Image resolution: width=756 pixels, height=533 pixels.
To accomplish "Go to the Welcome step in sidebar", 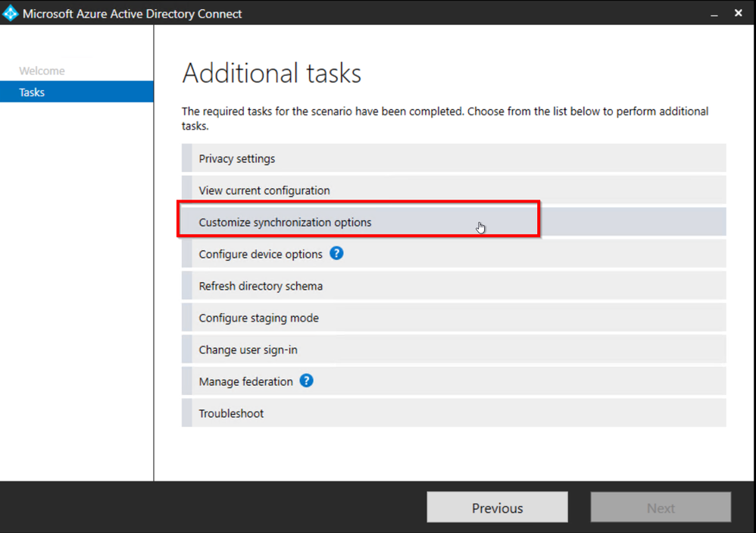I will click(42, 71).
